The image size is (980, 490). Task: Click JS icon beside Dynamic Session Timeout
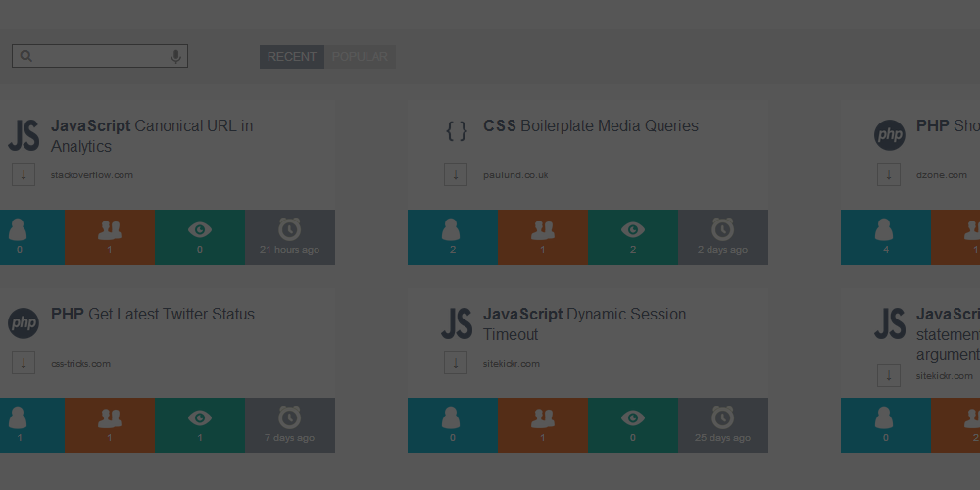click(457, 323)
